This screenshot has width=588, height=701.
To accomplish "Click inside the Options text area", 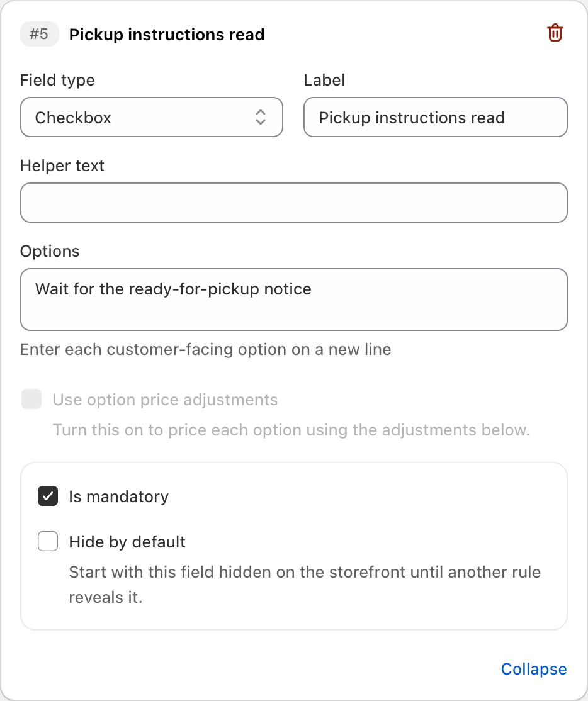I will click(x=294, y=300).
